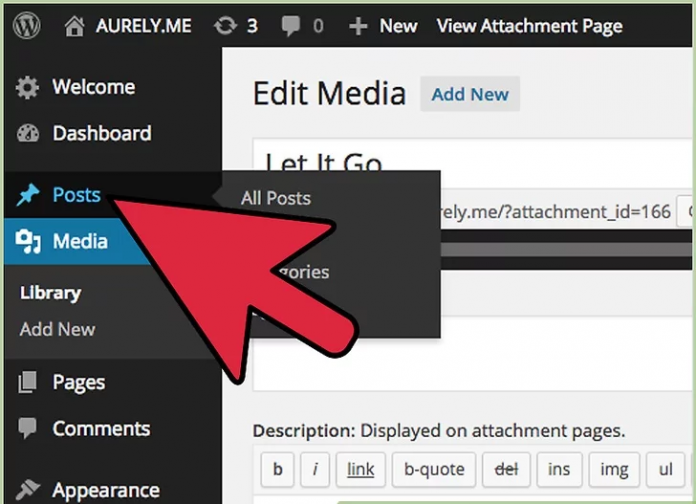This screenshot has height=504, width=696.
Task: Click the updates refresh icon
Action: pos(225,27)
